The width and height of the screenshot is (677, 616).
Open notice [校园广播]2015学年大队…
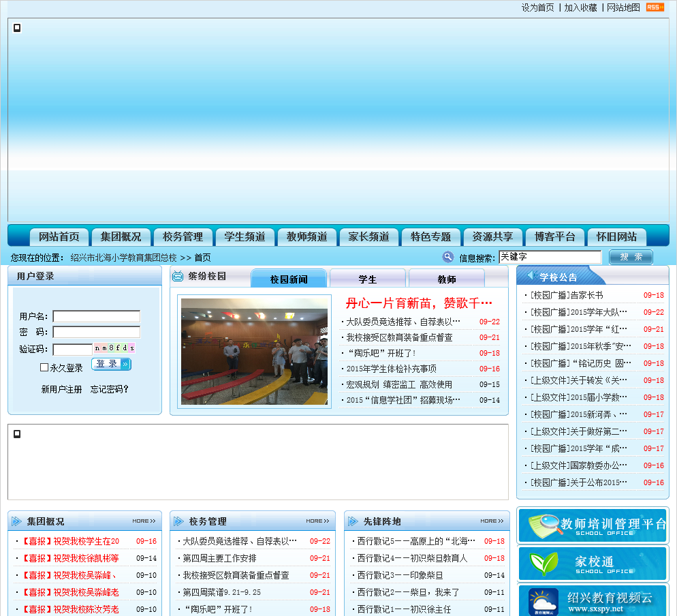578,312
